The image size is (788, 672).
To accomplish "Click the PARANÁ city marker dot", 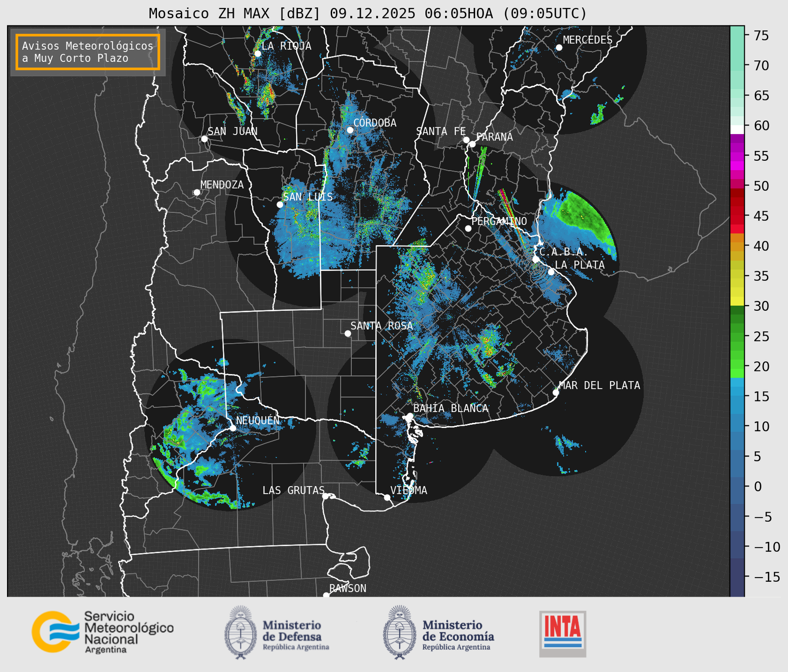I will point(472,144).
